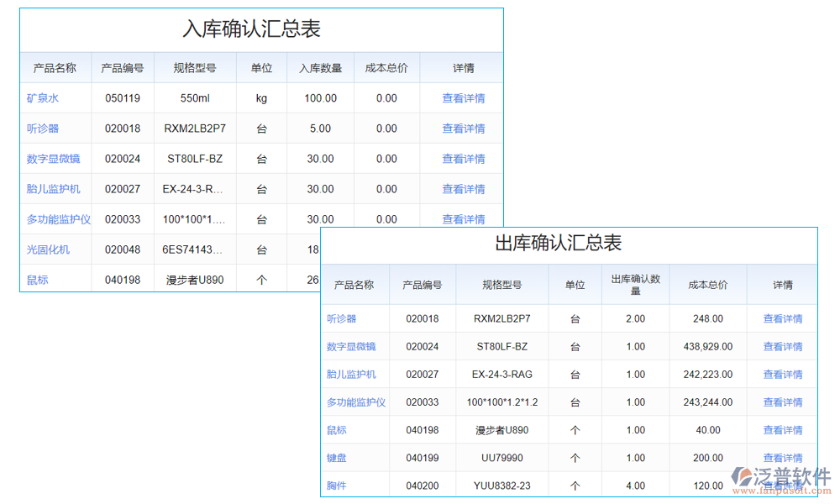
Task: View details for 矿泉水 inbound record
Action: [464, 98]
